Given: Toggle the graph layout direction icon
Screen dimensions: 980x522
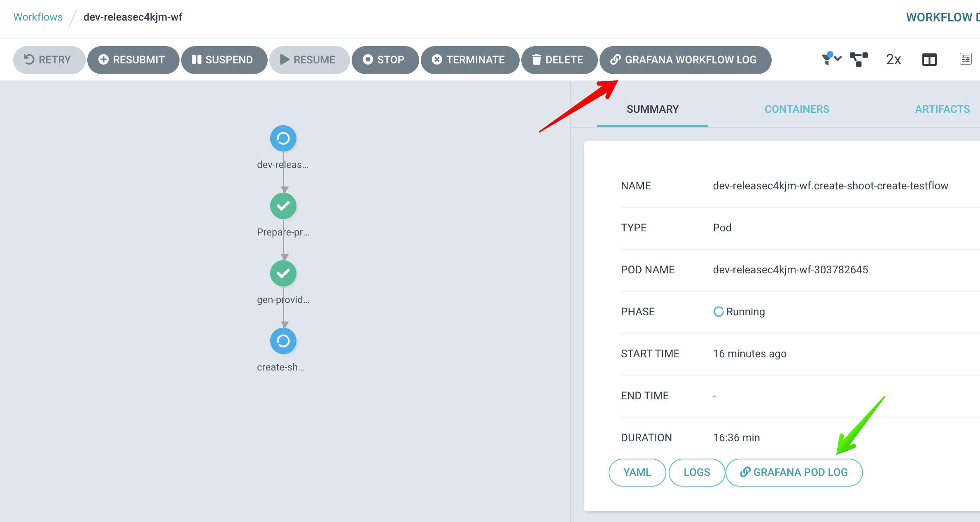Looking at the screenshot, I should coord(859,59).
